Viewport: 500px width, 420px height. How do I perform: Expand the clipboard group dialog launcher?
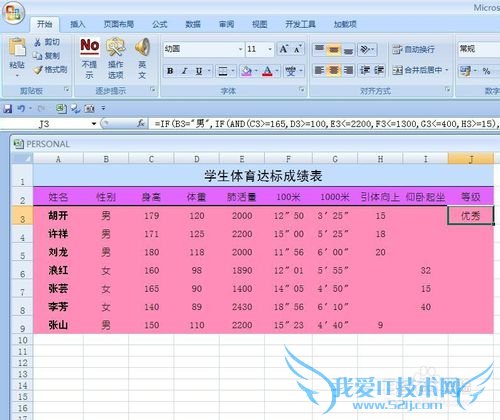click(x=67, y=89)
